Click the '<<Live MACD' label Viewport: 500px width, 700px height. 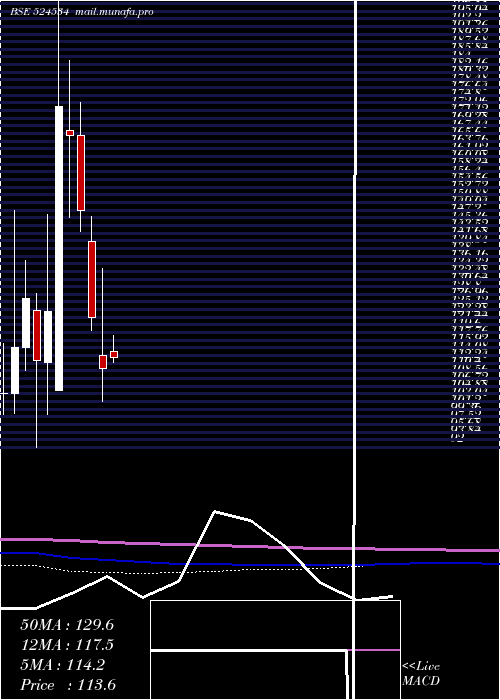pos(421,674)
